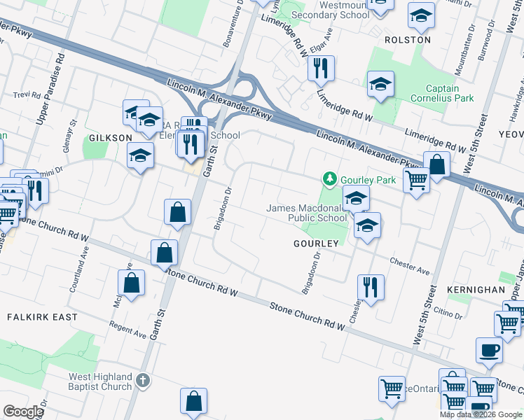524x420 pixels.
Task: Select the Citino Dr street label
Action: coord(448,313)
